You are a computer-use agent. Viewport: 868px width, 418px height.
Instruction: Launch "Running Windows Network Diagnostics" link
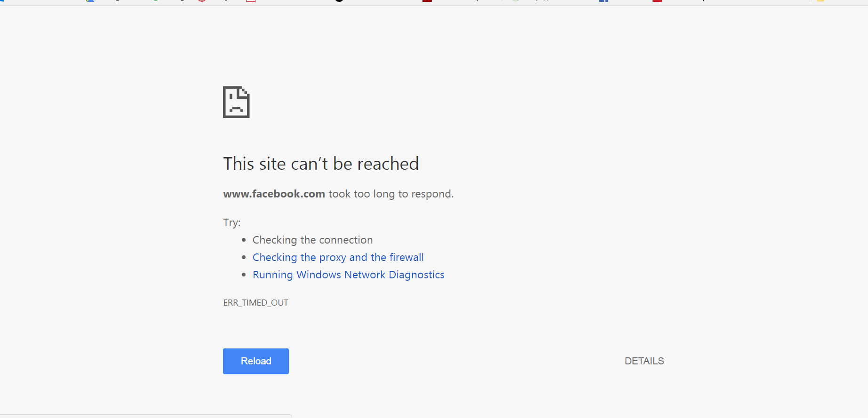coord(349,275)
